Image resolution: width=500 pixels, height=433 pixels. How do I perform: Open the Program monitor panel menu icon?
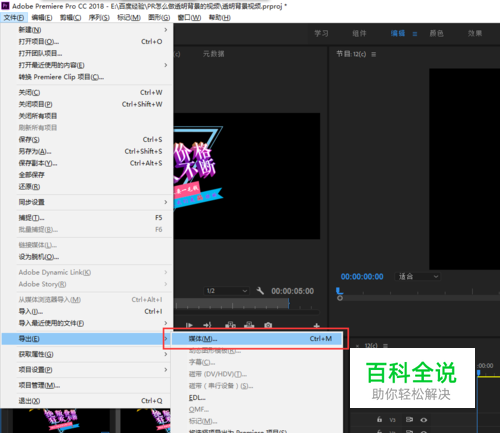374,54
